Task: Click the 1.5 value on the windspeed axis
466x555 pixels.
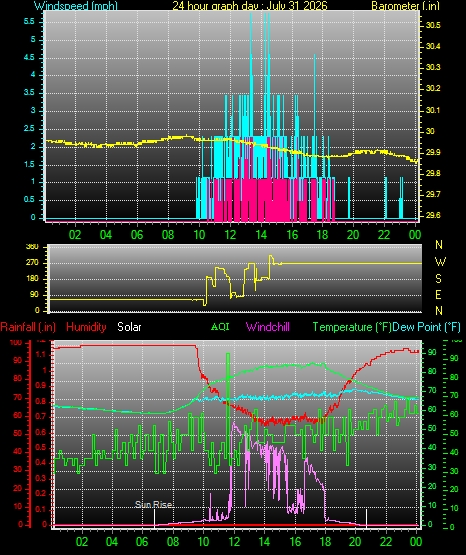Action: tap(29, 164)
